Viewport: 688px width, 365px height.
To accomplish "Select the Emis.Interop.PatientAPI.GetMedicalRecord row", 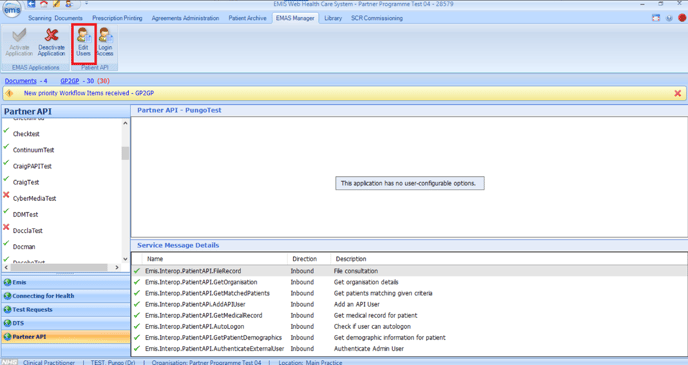I will (409, 315).
